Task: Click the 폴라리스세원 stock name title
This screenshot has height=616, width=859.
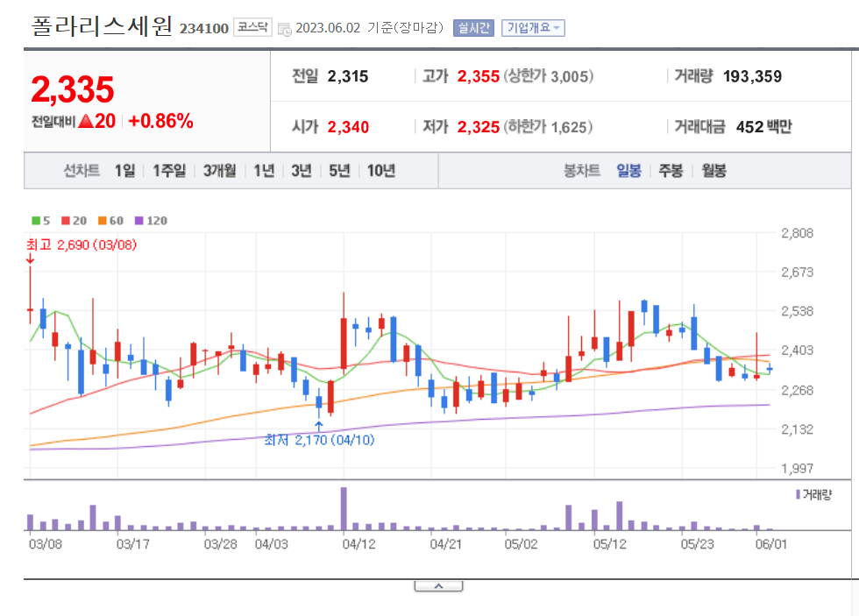Action: click(x=102, y=26)
